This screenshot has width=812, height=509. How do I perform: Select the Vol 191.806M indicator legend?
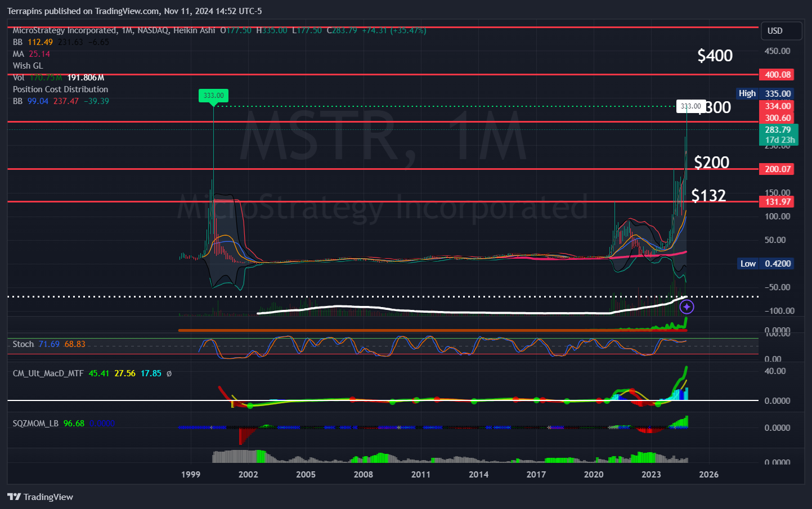pos(59,78)
